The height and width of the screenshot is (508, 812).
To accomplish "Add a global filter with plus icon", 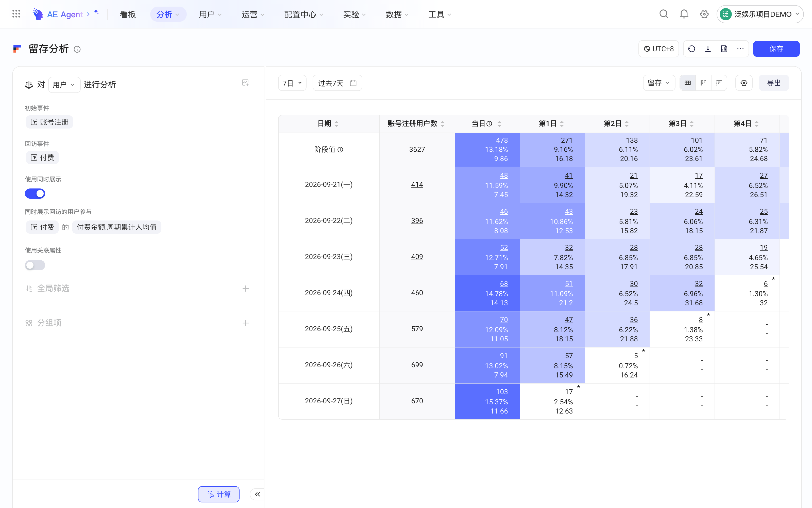I will coord(246,289).
